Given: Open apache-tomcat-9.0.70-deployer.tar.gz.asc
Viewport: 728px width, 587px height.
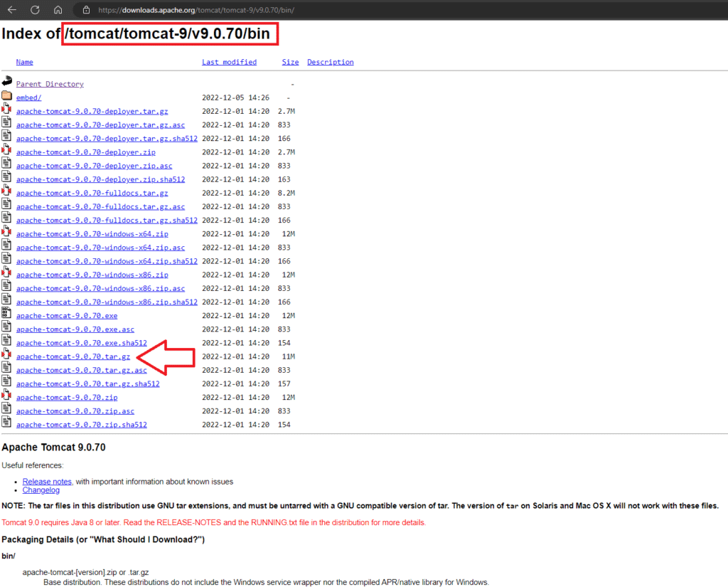Looking at the screenshot, I should 100,125.
